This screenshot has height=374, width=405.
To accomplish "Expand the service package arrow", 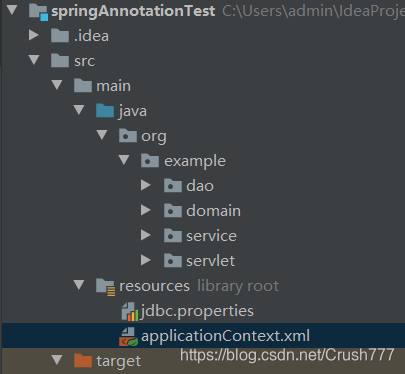I will tap(146, 235).
